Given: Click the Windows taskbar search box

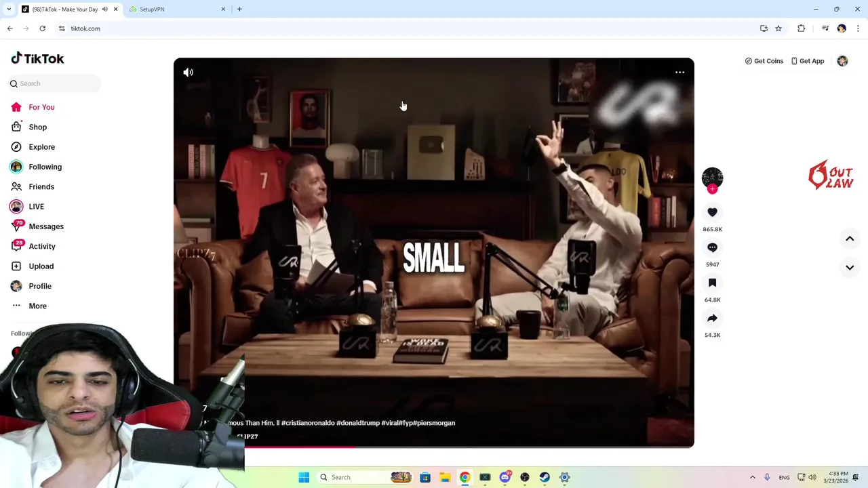Looking at the screenshot, I should pos(365,477).
